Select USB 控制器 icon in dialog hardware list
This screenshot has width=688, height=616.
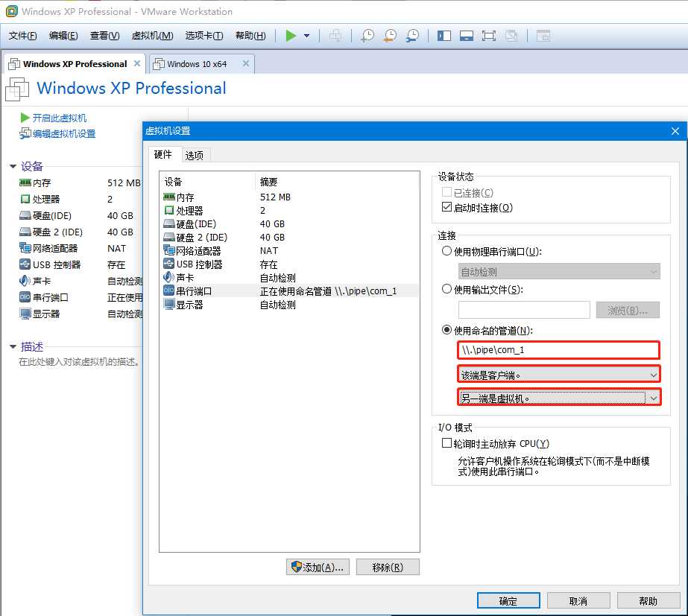click(x=169, y=264)
